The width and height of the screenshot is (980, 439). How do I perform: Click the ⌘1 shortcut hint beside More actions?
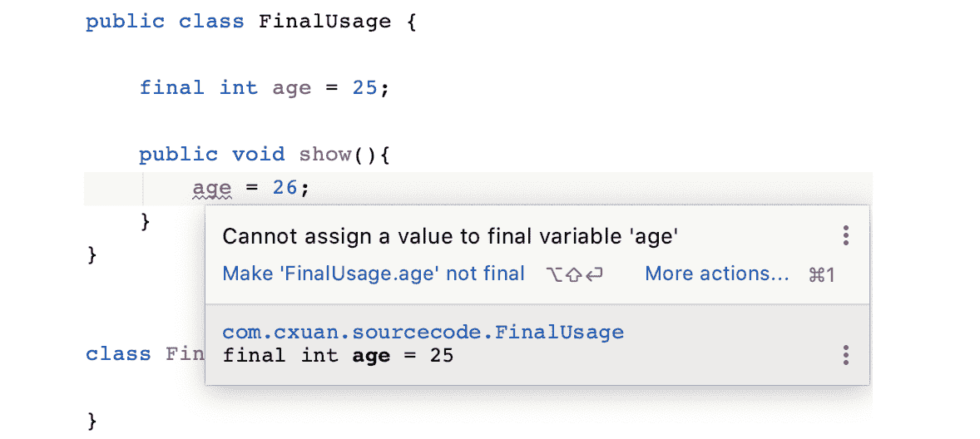pyautogui.click(x=821, y=274)
